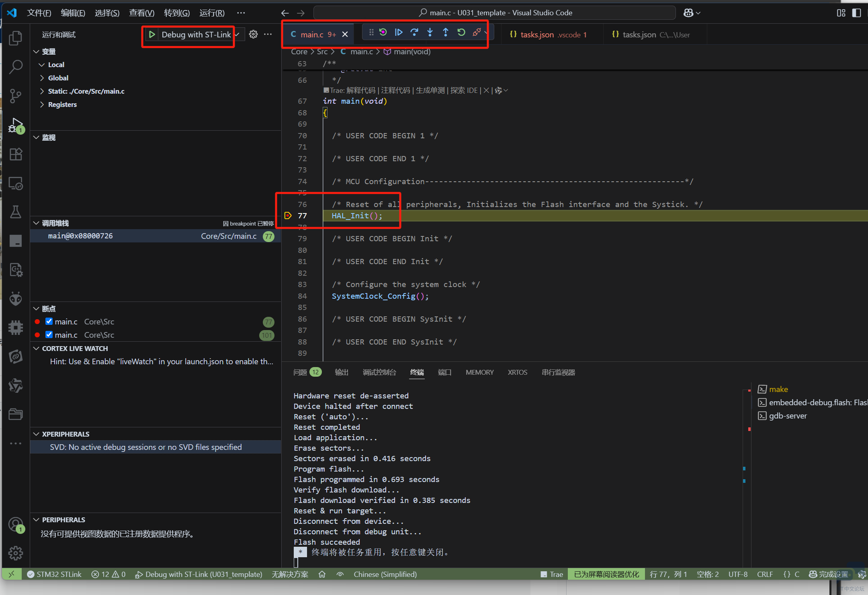Screen dimensions: 868x595
Task: Switch to the MEMORY panel tab
Action: coord(479,372)
